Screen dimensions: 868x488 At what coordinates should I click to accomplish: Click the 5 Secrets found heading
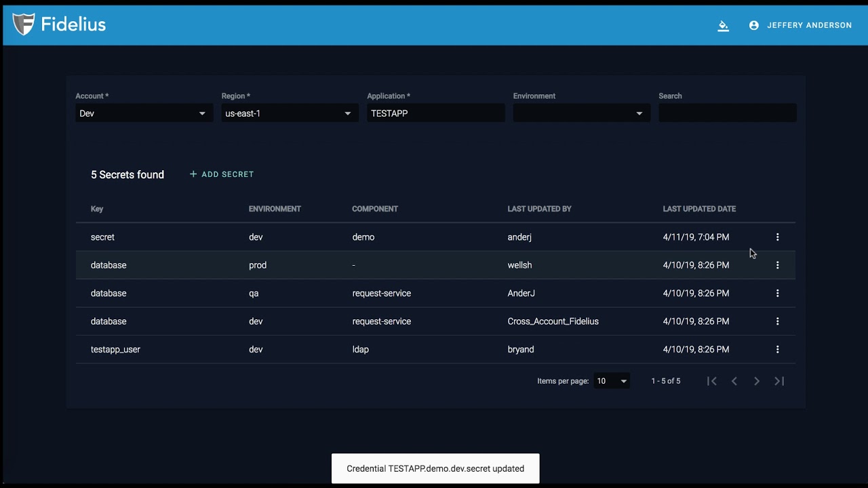pyautogui.click(x=127, y=175)
